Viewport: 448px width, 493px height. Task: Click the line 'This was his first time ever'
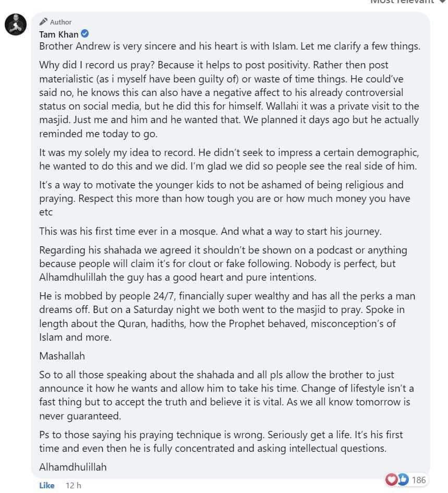click(210, 232)
